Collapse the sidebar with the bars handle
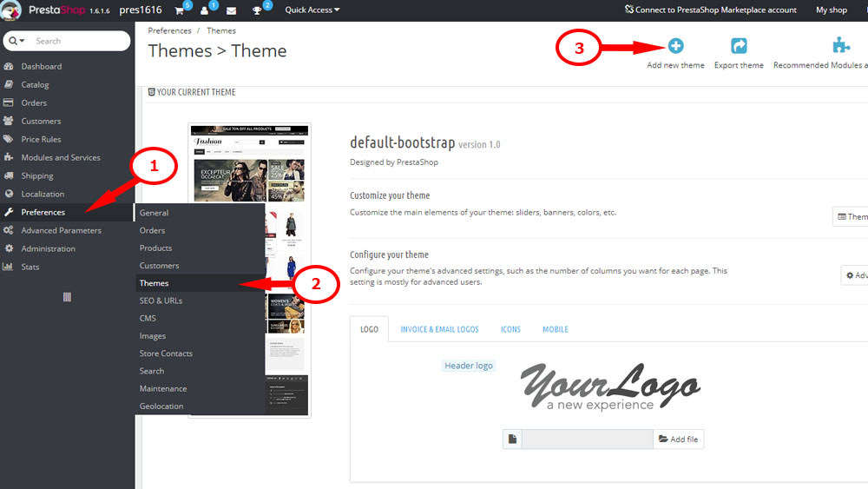 coord(67,297)
